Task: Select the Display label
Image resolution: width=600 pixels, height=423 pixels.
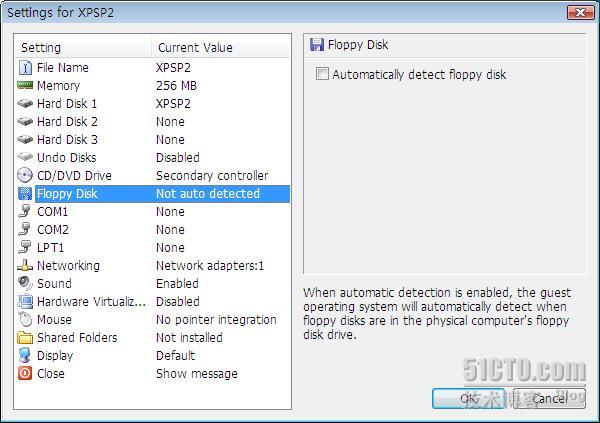Action: click(x=55, y=356)
